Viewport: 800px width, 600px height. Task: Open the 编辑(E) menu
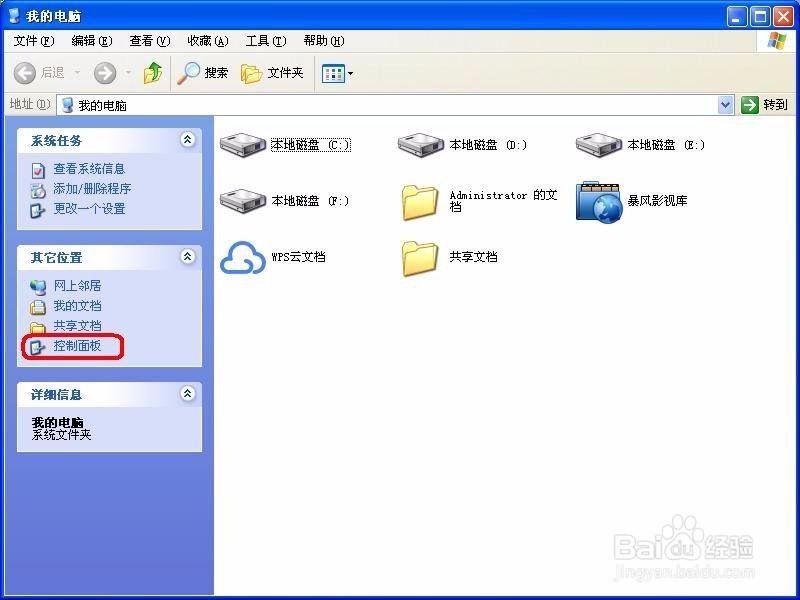[92, 41]
